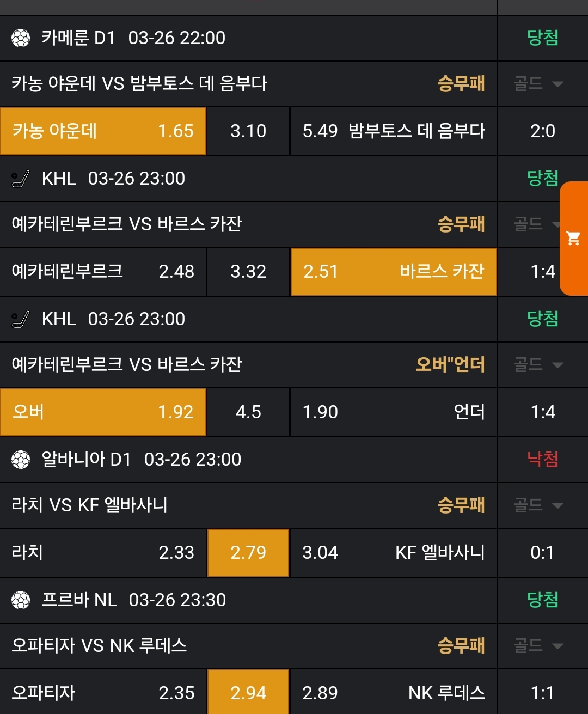Expand the 골드 dropdown for 라치 VS KF 엘바사니
This screenshot has width=588, height=714.
click(538, 505)
